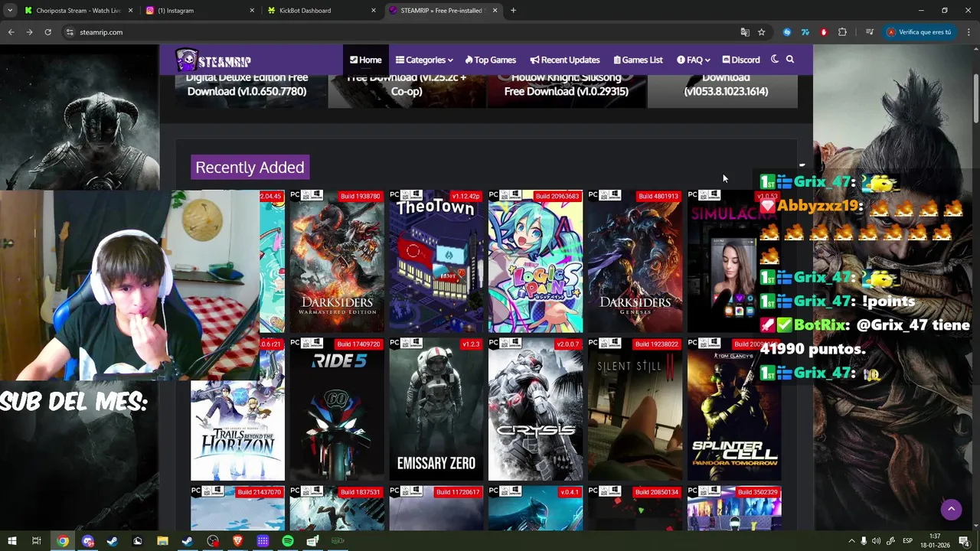Click the Recently Added heading
This screenshot has height=551, width=980.
pyautogui.click(x=250, y=167)
